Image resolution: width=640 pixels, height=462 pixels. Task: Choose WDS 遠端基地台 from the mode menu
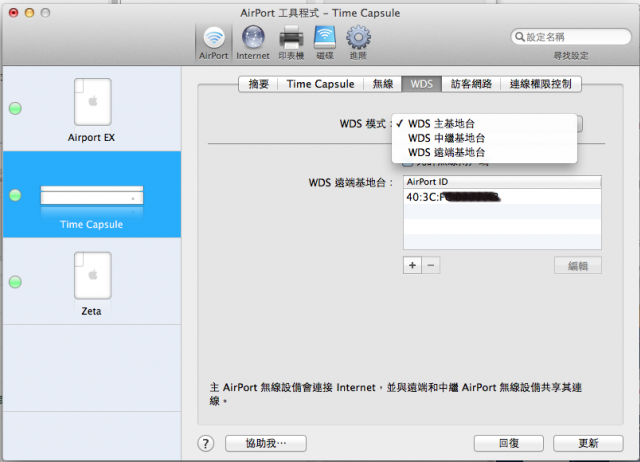coord(484,152)
